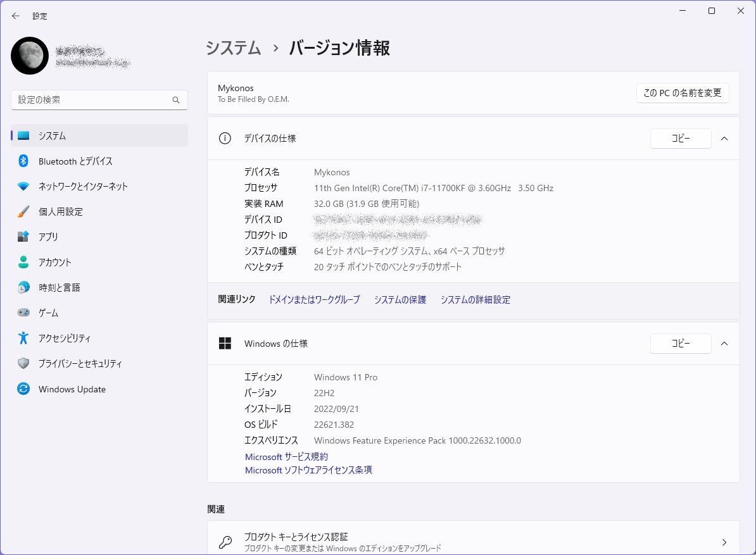Open プライバシーとセキュリティ settings
756x555 pixels.
(x=99, y=363)
